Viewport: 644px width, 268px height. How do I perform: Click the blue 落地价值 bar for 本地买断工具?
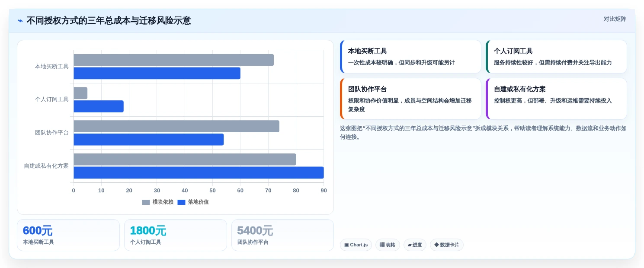point(157,73)
